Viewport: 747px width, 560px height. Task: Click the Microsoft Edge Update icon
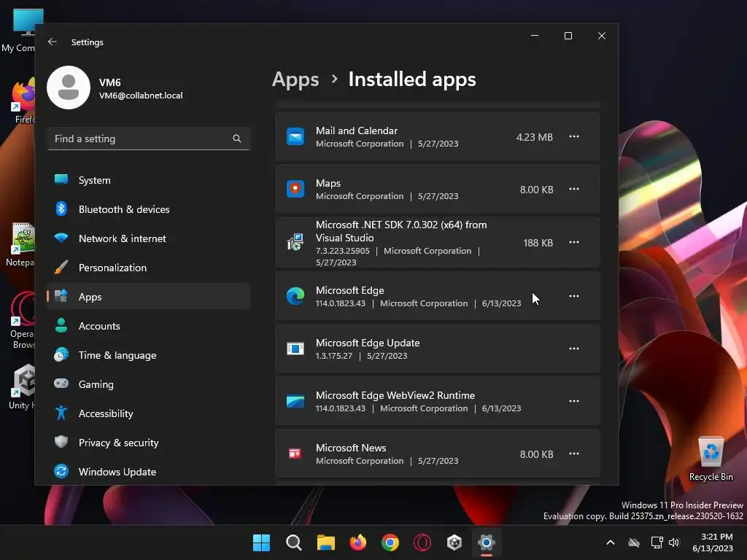[x=295, y=349]
